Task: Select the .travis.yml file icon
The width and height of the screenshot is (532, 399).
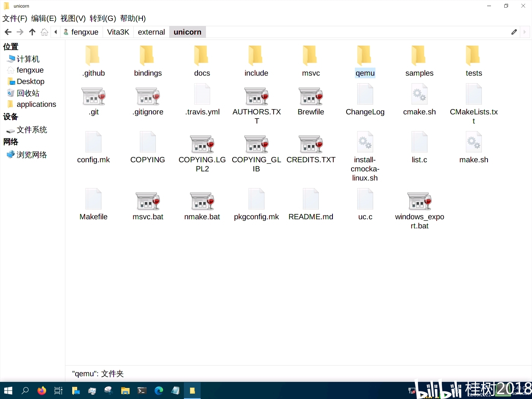Action: click(x=202, y=94)
